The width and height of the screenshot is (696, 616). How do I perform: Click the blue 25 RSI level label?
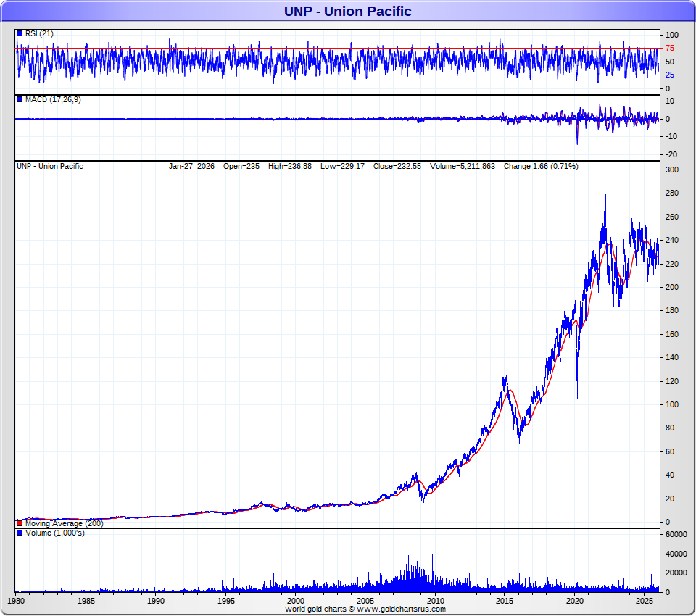(670, 75)
